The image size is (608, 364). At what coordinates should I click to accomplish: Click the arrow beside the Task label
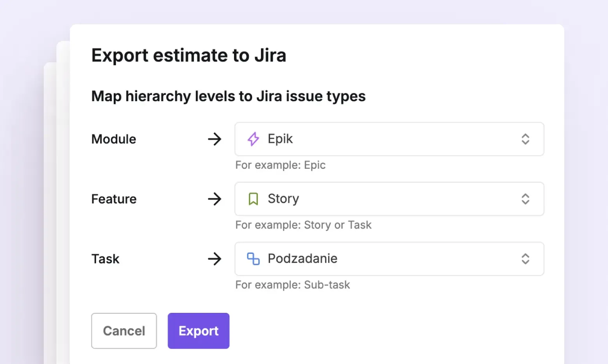pyautogui.click(x=215, y=259)
